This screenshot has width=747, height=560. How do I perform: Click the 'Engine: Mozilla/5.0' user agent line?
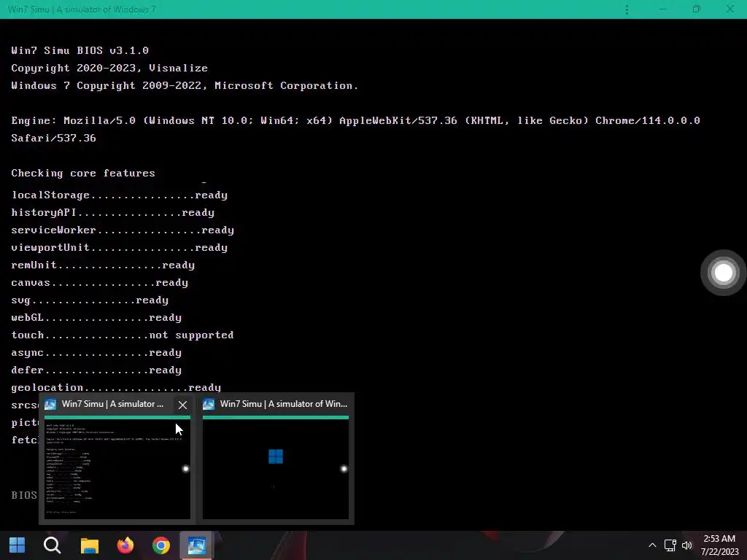point(355,120)
